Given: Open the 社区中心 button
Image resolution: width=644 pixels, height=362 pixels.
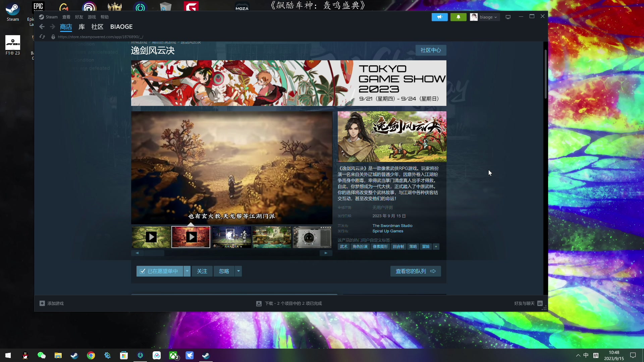Looking at the screenshot, I should click(431, 50).
